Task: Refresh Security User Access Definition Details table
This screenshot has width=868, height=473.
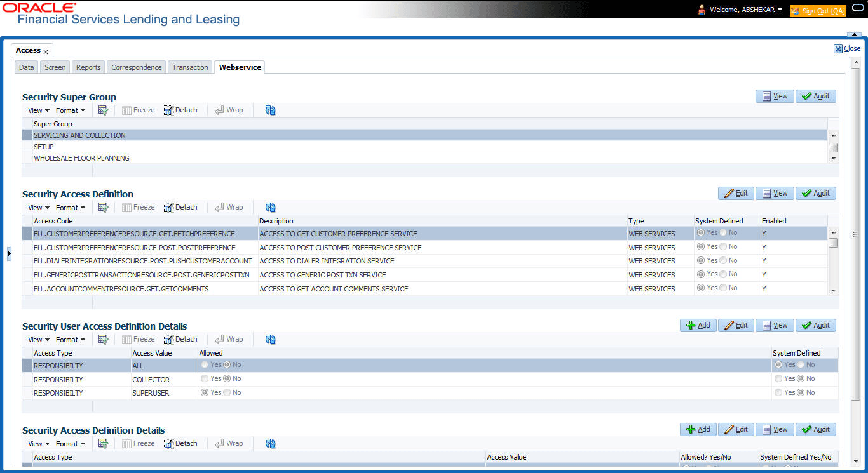Action: [271, 340]
